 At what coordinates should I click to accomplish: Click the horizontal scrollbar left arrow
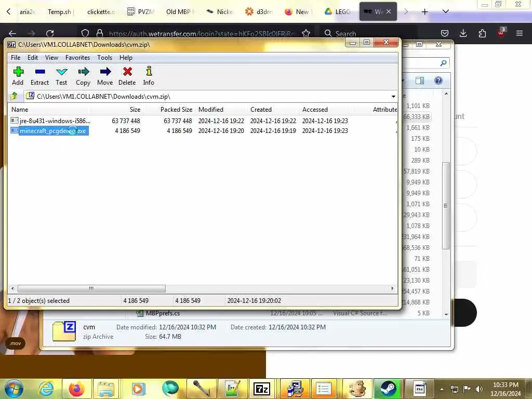pyautogui.click(x=12, y=288)
